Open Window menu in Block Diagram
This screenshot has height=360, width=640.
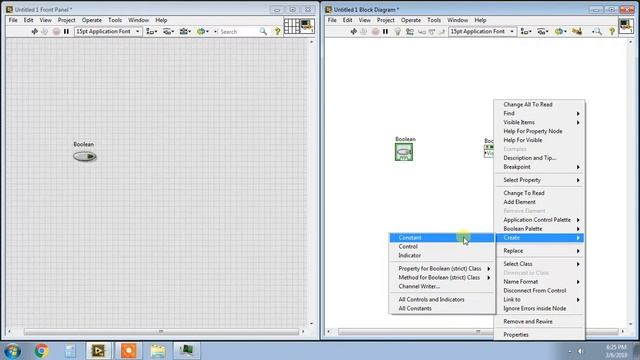[x=457, y=20]
